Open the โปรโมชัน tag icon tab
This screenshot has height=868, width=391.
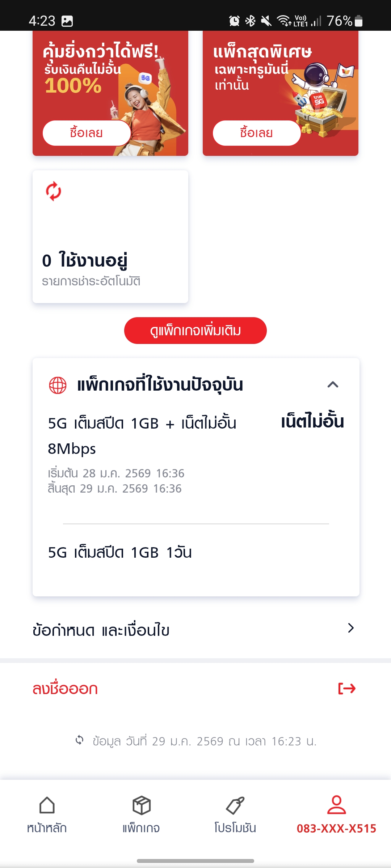(235, 805)
